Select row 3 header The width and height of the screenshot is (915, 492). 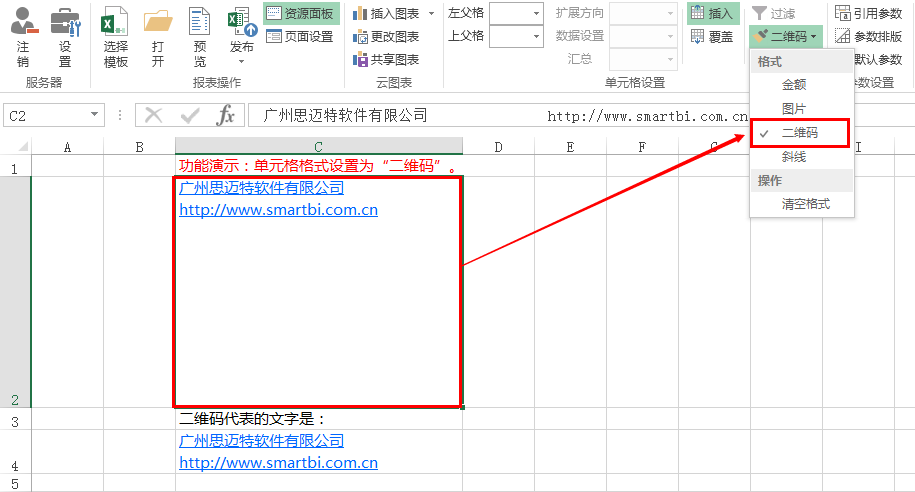pyautogui.click(x=15, y=419)
